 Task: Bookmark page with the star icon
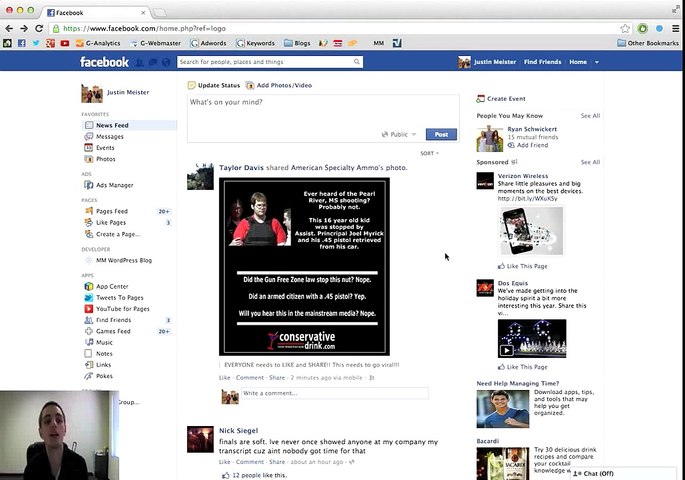pyautogui.click(x=625, y=28)
